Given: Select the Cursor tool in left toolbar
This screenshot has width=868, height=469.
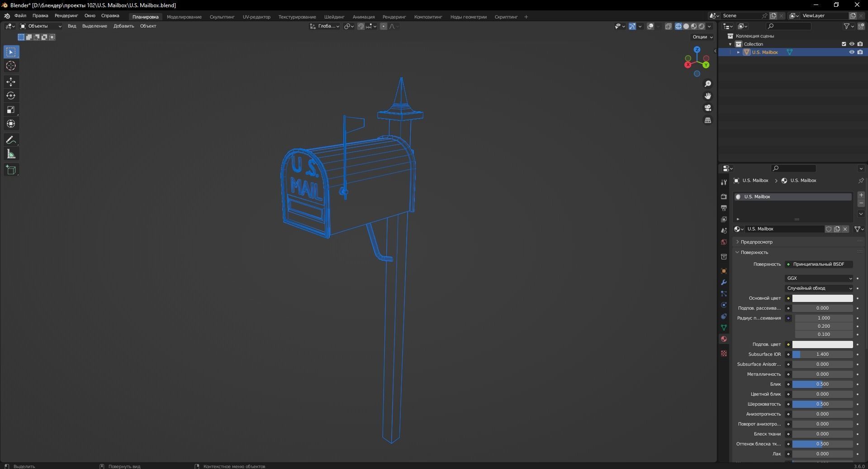Looking at the screenshot, I should (x=11, y=66).
